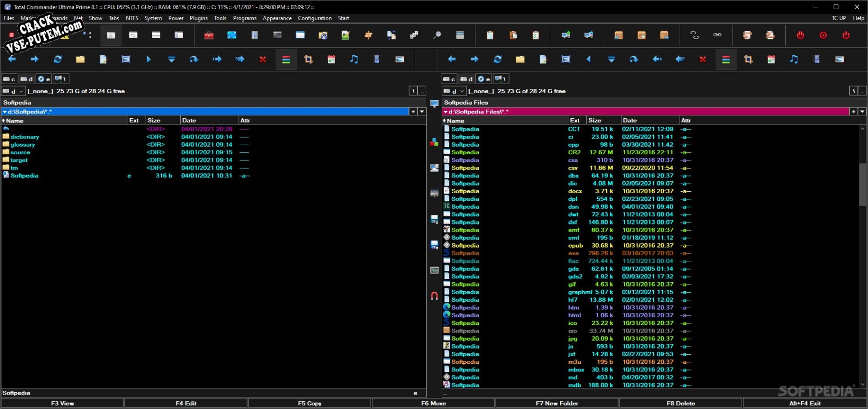Click right panel film strip icon

coord(817,59)
